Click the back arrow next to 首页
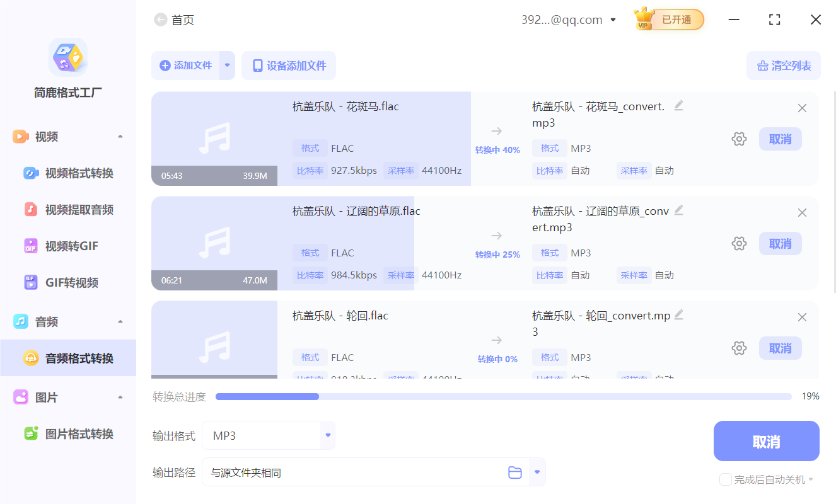This screenshot has height=504, width=836. pos(160,20)
